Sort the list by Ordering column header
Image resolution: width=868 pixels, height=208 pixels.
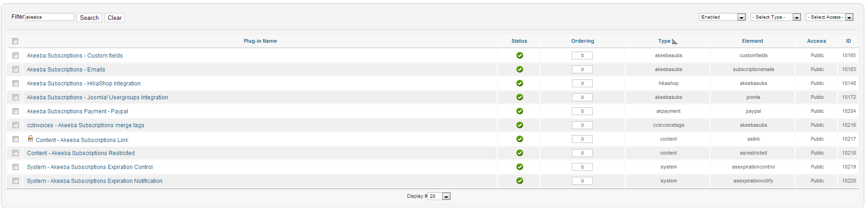tap(582, 41)
